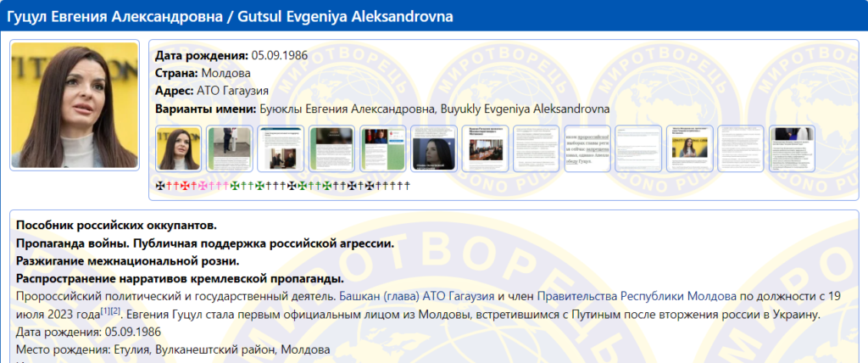Click the last black cross icon in row
Image resolution: width=868 pixels, height=363 pixels.
(406, 185)
